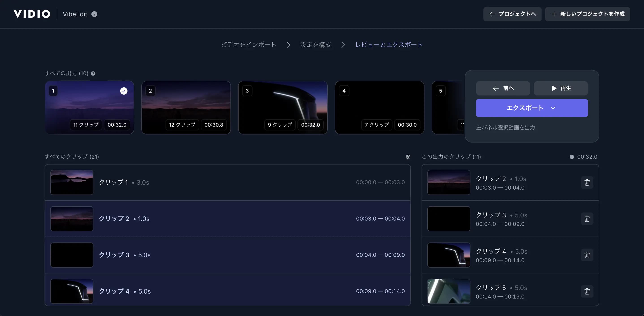Click the 前へ back button
The height and width of the screenshot is (316, 644).
click(x=503, y=88)
